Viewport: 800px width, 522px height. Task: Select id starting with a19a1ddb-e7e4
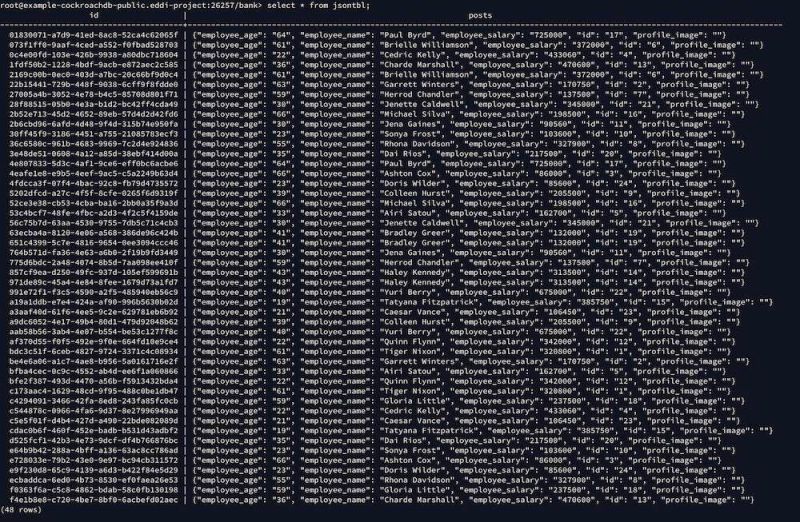[x=93, y=302]
